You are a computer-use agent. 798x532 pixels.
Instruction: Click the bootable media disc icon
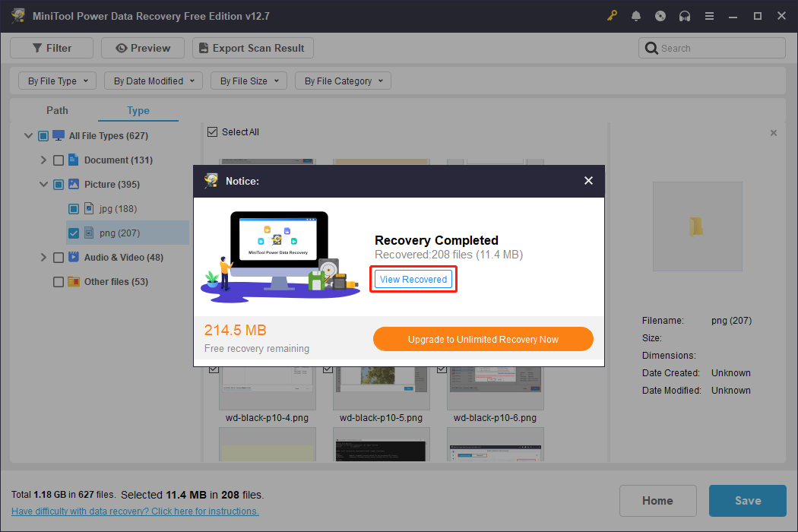[660, 15]
